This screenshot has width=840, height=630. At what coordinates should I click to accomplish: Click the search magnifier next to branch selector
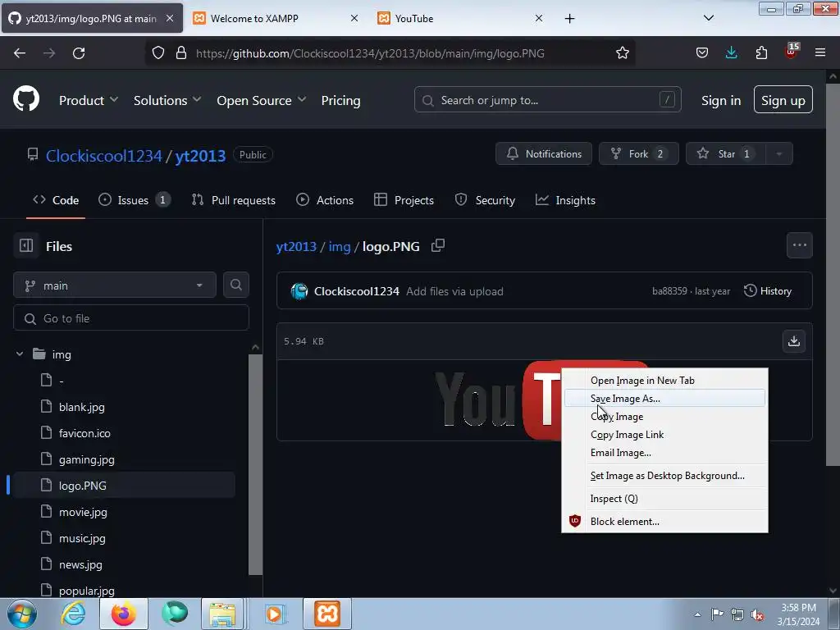point(235,285)
